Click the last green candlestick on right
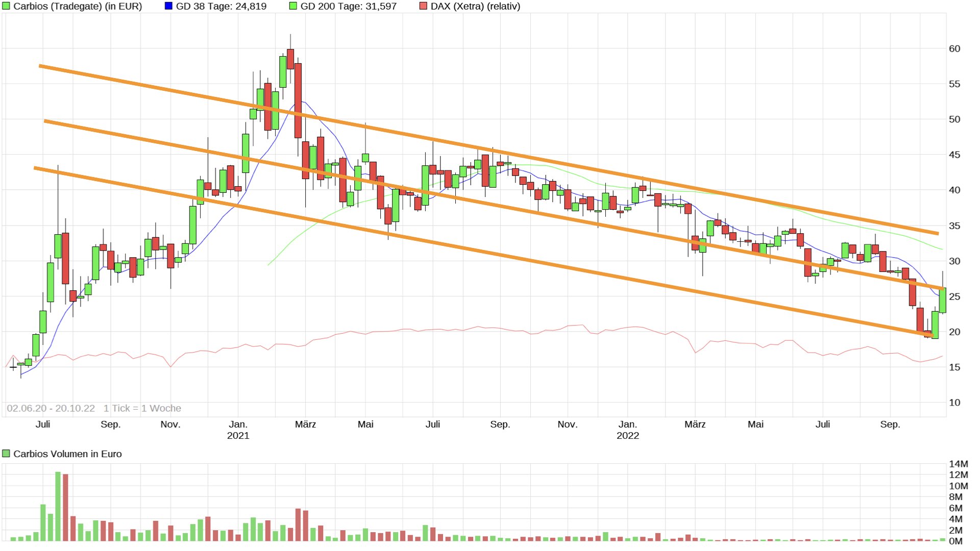Viewport: 980px width, 551px height. (942, 300)
